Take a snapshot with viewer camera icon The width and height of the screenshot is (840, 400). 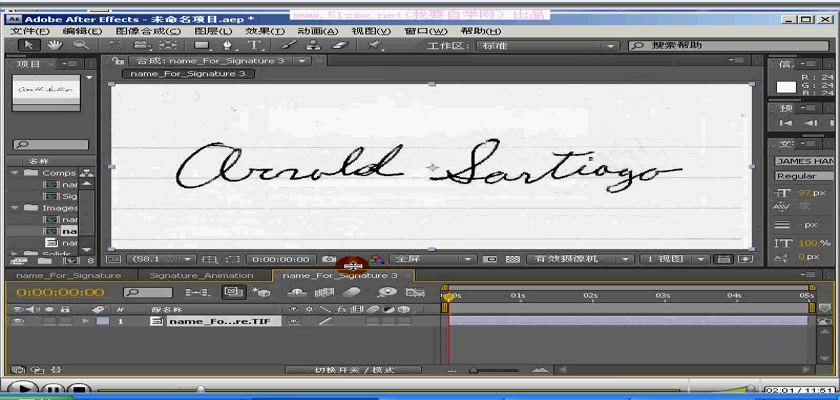click(x=328, y=259)
